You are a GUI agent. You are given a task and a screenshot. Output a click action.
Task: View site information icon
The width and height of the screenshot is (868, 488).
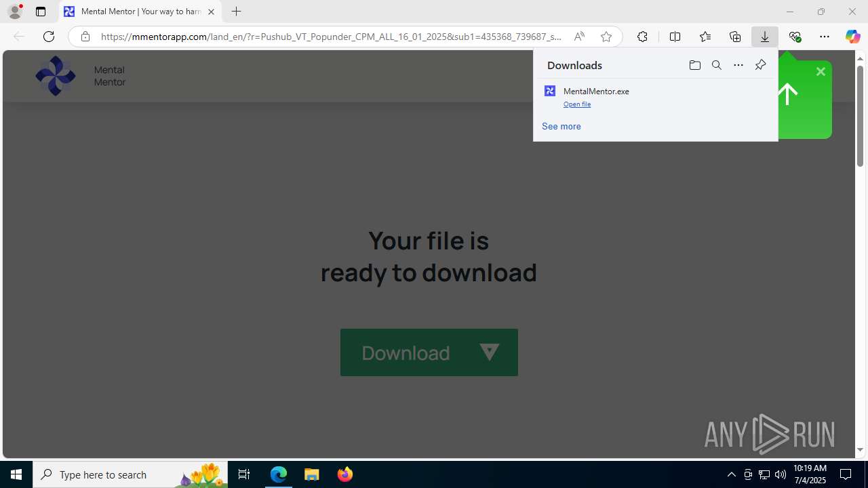tap(85, 37)
